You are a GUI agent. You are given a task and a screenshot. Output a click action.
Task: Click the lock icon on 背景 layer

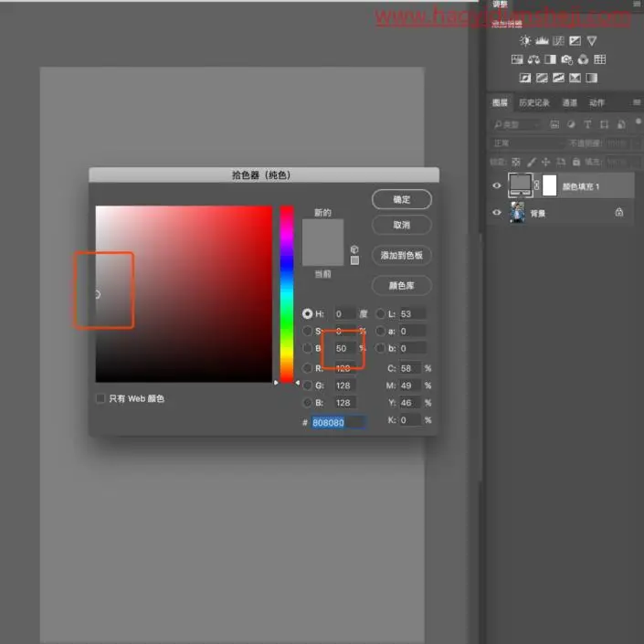pyautogui.click(x=619, y=212)
